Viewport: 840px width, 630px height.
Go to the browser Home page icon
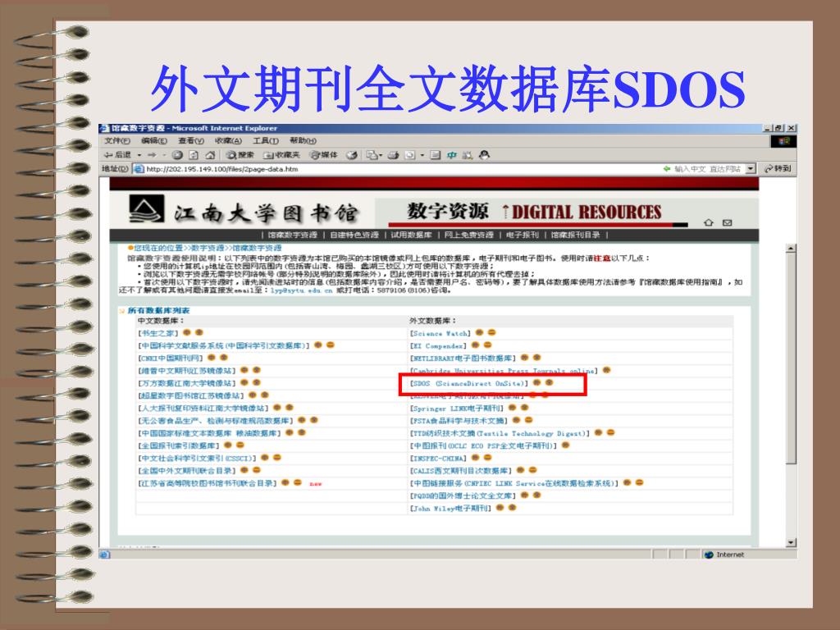210,155
